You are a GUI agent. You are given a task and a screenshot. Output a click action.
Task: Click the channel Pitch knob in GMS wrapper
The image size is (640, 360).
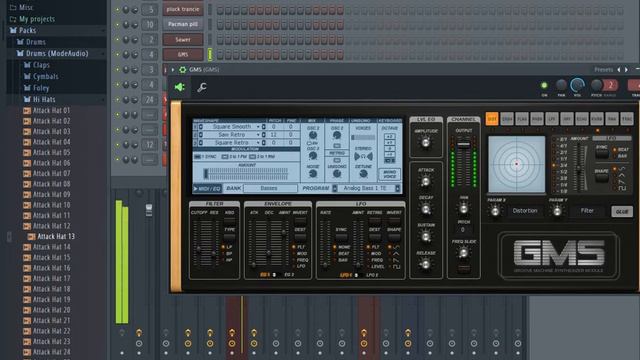tap(596, 85)
